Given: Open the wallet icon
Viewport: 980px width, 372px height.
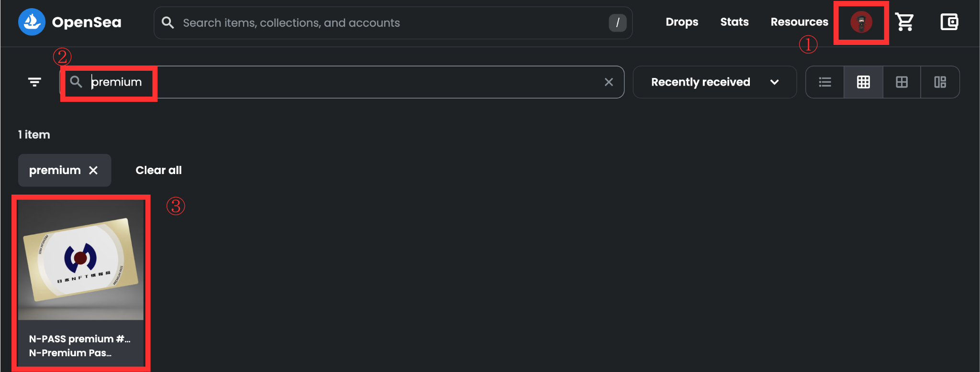Looking at the screenshot, I should pos(949,22).
